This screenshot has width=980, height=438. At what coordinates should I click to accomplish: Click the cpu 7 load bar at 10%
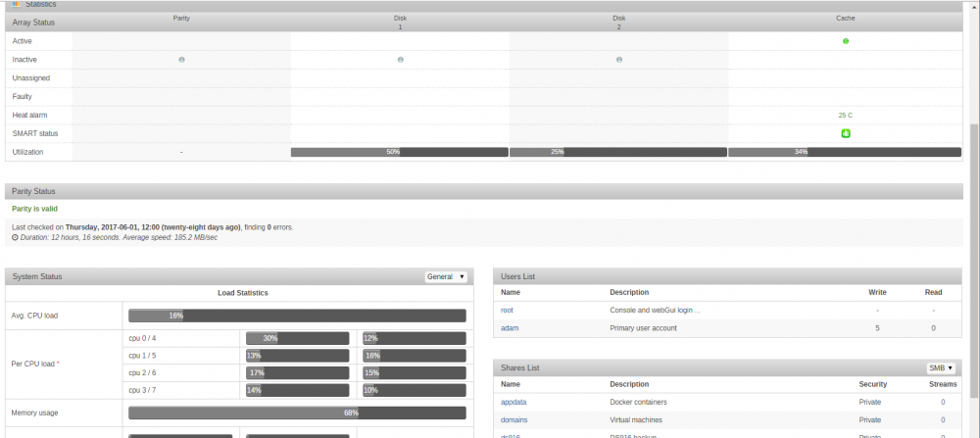point(415,391)
